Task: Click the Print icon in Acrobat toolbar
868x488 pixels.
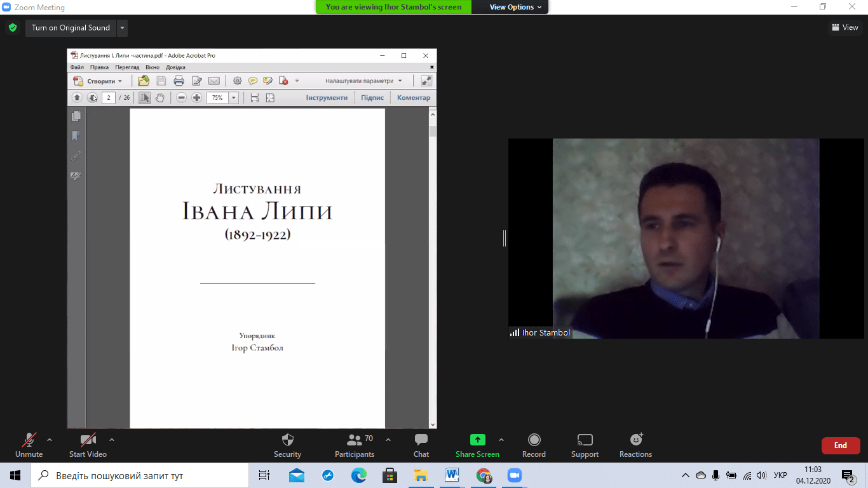Action: [179, 81]
